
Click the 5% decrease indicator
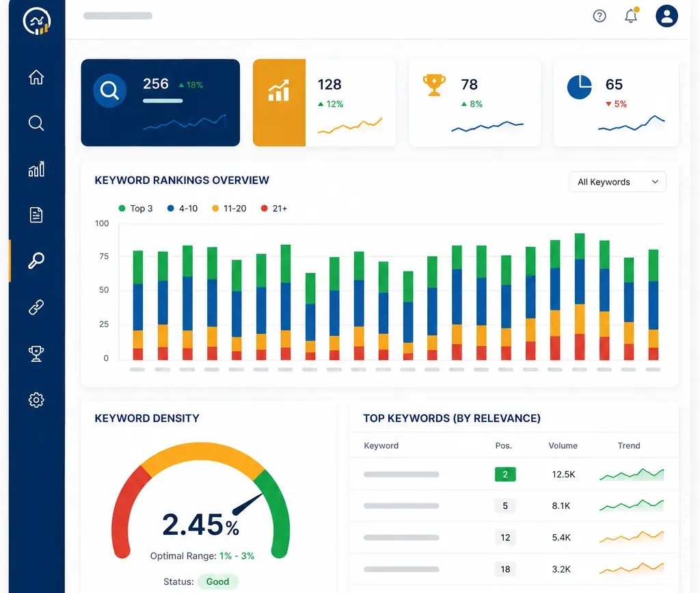click(616, 104)
